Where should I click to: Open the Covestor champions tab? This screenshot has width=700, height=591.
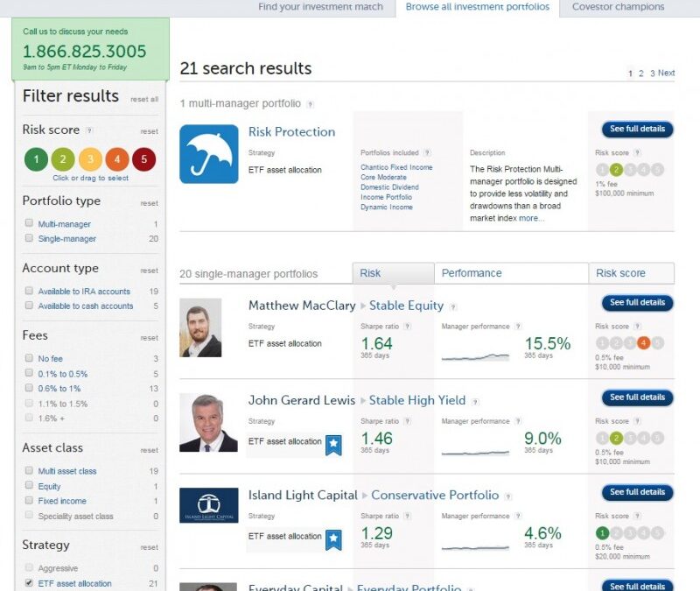(618, 7)
